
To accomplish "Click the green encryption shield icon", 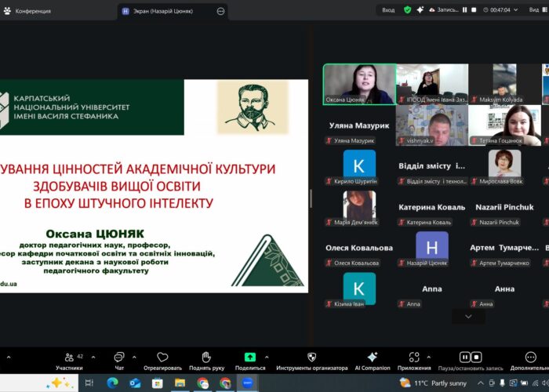I will tap(408, 10).
